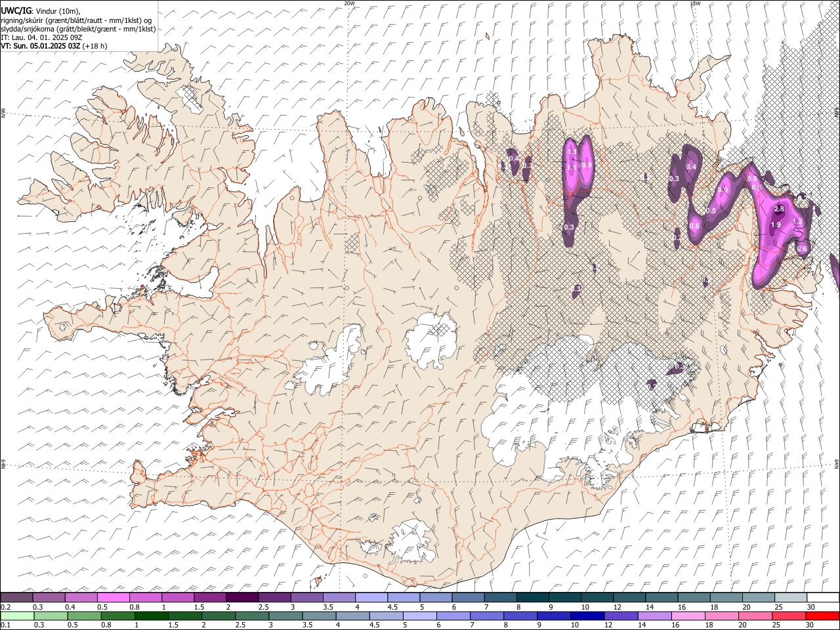Click the 'slydda/snjókoma' header line
This screenshot has width=840, height=630.
click(x=78, y=29)
